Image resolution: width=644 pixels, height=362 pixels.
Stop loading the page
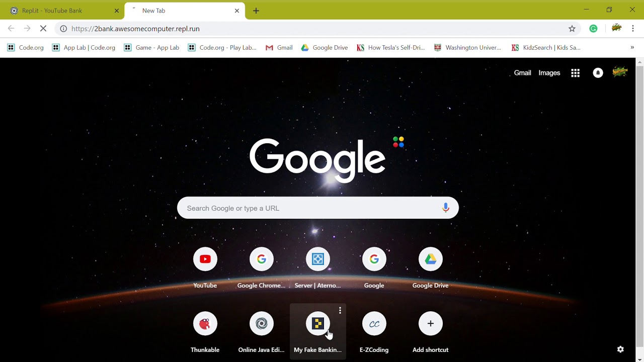pos(43,29)
